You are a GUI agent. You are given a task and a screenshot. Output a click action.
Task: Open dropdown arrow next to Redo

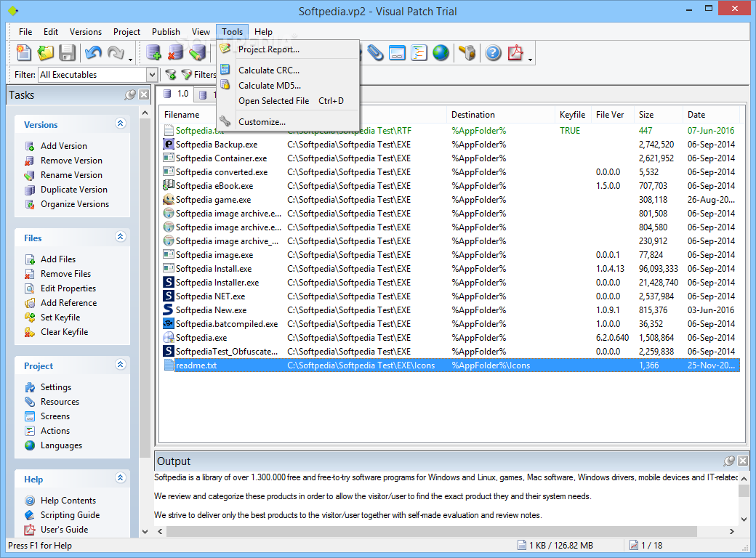[131, 60]
